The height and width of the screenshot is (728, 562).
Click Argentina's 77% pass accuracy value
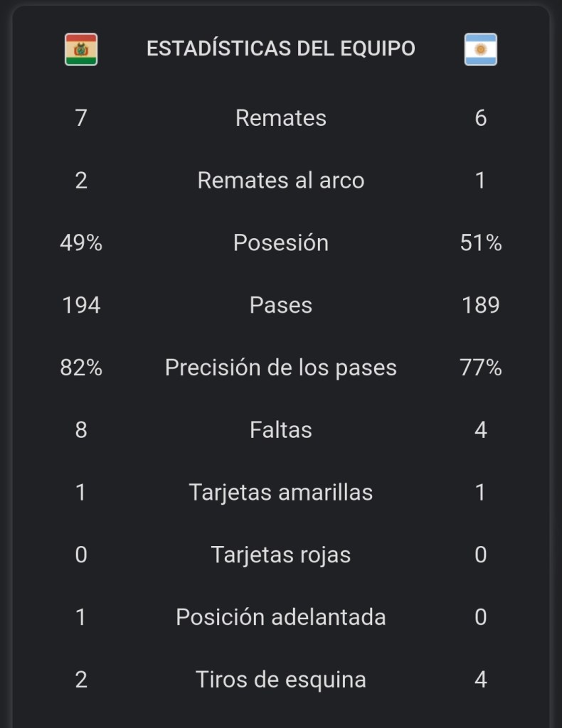tap(481, 368)
